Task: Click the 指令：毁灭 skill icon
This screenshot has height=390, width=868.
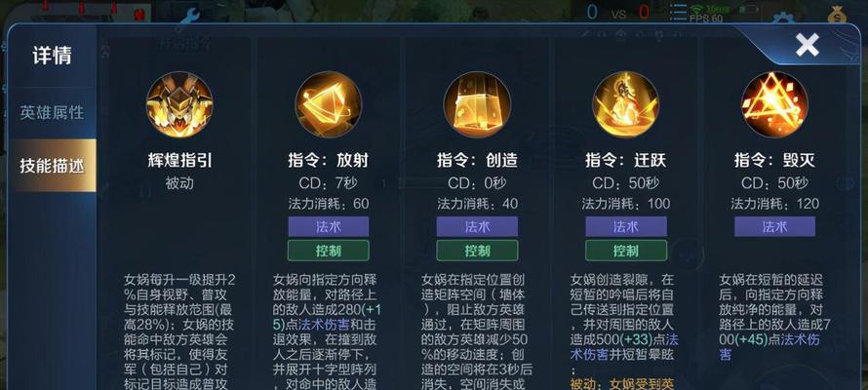Action: click(x=774, y=104)
